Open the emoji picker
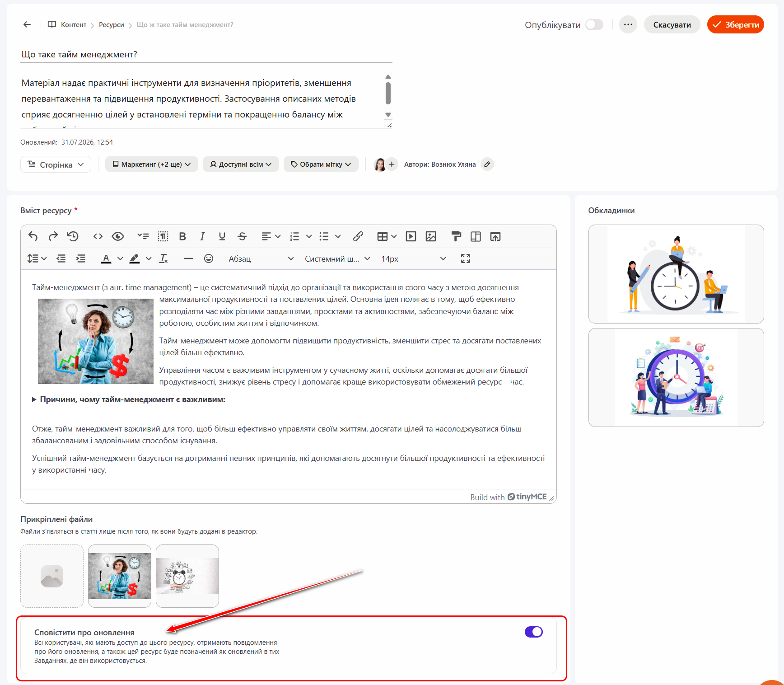The width and height of the screenshot is (784, 685). point(209,258)
